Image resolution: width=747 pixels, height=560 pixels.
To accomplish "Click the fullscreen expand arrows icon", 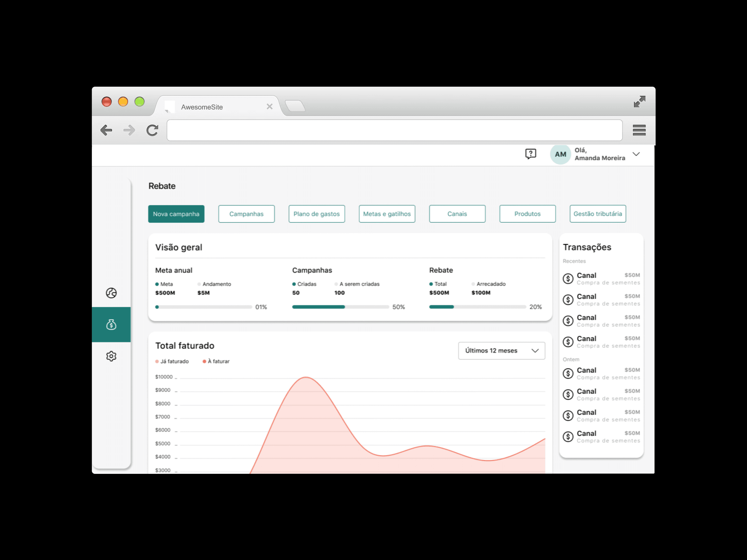I will point(639,102).
